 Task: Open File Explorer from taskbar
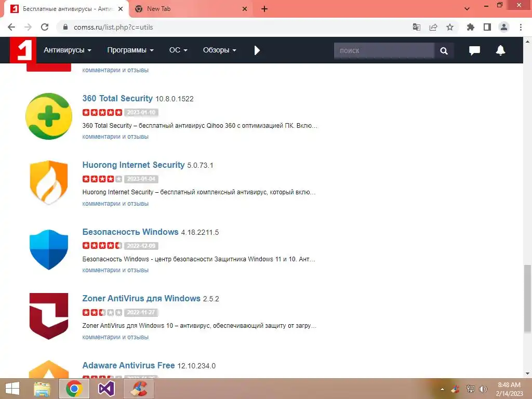42,389
